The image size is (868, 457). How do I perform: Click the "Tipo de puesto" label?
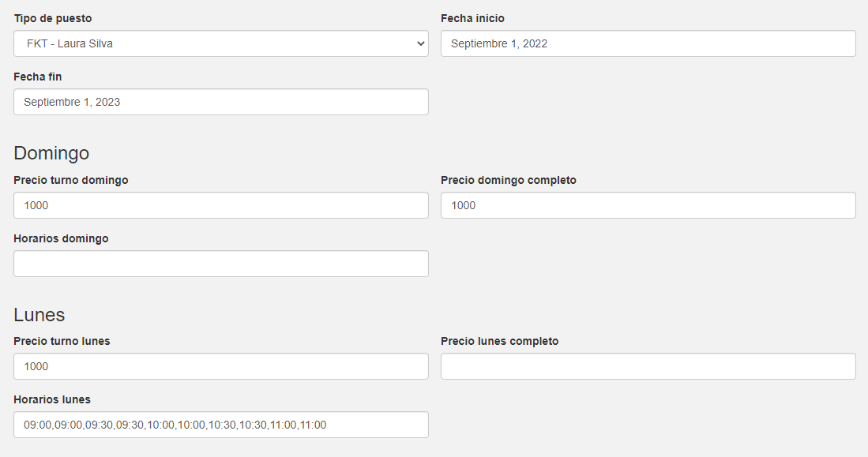(52, 18)
